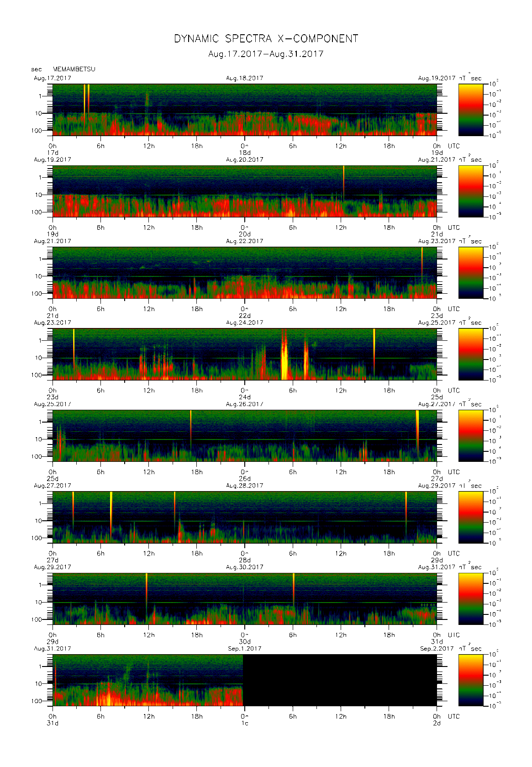
Task: Click the "Sep.2.2017" date label
Action: click(437, 649)
